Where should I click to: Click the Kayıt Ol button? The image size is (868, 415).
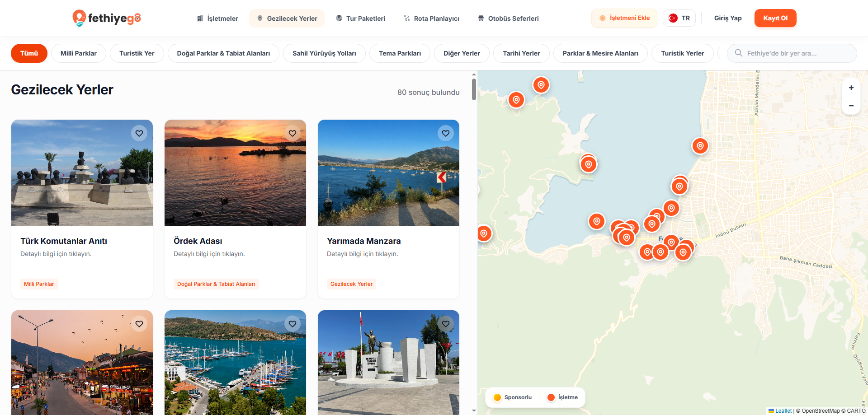pyautogui.click(x=775, y=18)
